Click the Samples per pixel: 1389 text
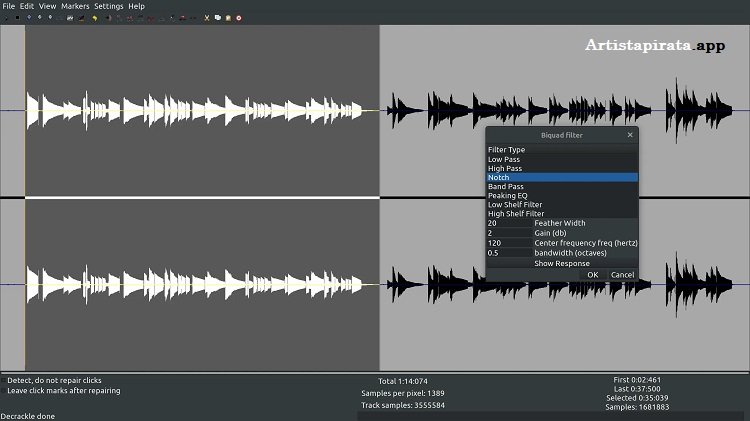This screenshot has width=750, height=421. click(x=403, y=393)
